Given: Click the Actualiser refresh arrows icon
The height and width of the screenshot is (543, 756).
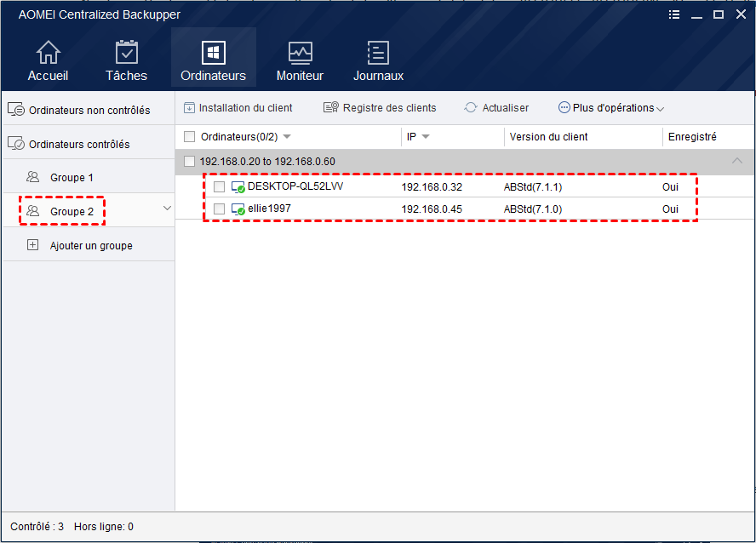Looking at the screenshot, I should pos(471,107).
